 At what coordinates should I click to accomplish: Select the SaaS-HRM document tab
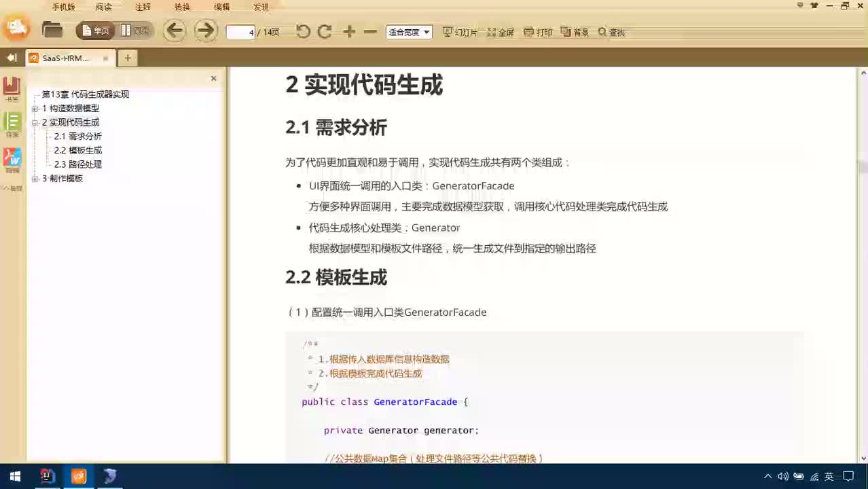69,58
